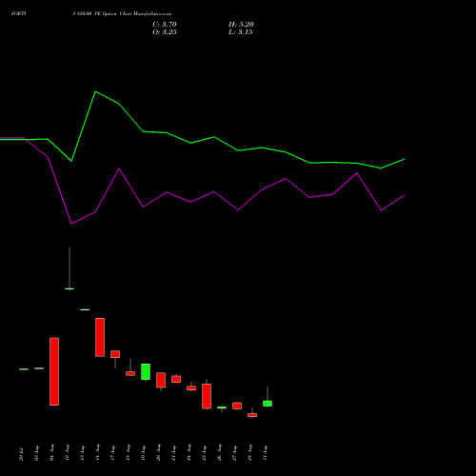Click the high value H: 5.20

coord(241,25)
